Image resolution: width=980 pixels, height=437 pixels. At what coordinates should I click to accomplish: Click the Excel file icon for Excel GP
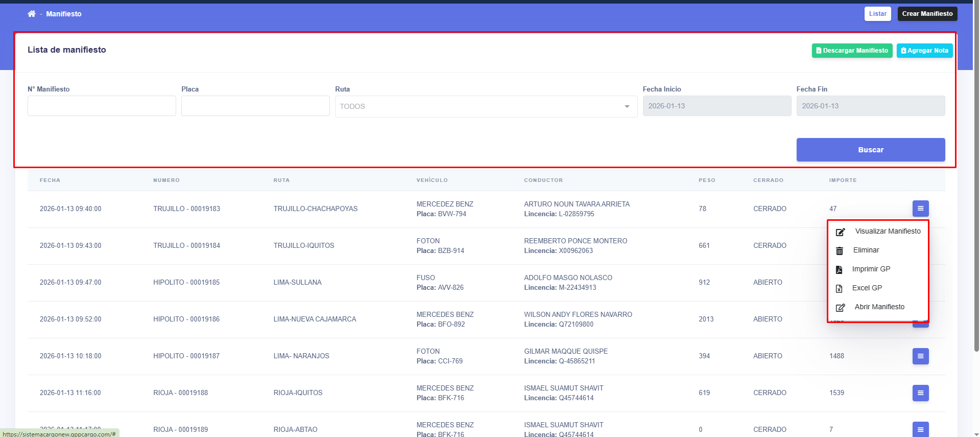(839, 288)
